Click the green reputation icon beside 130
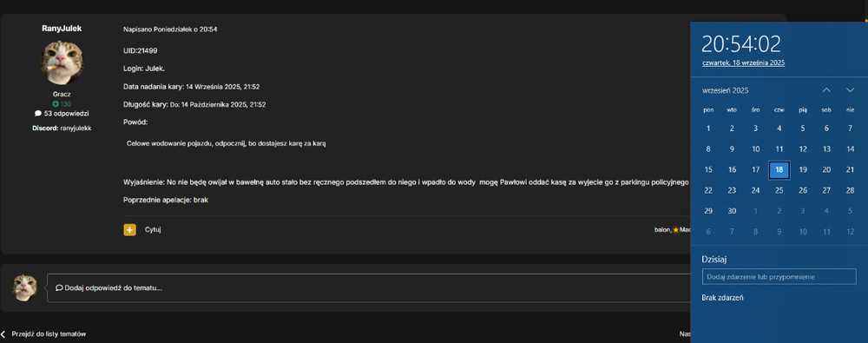Image resolution: width=868 pixels, height=343 pixels. click(56, 104)
